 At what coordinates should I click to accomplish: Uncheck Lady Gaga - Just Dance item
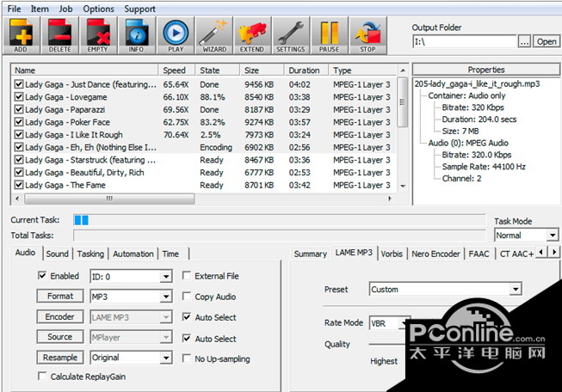pyautogui.click(x=19, y=84)
